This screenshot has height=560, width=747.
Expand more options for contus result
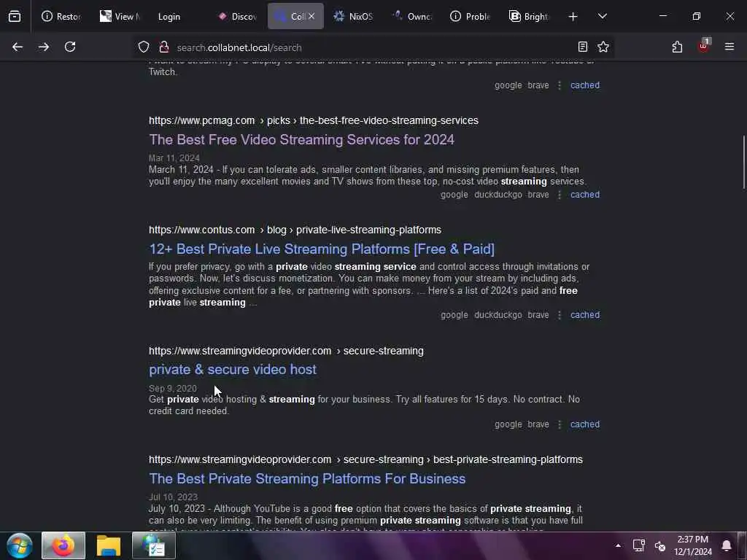560,315
